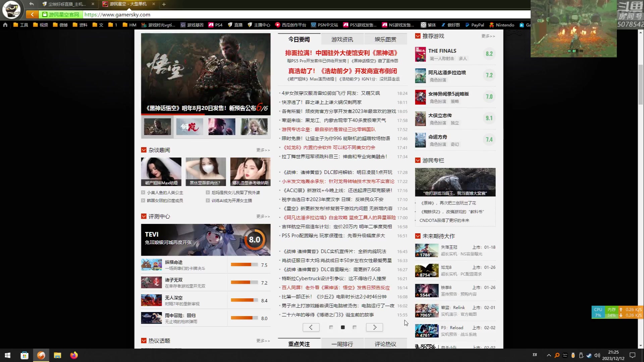
Task: Open the Nintendo bookmark
Action: tap(501, 25)
